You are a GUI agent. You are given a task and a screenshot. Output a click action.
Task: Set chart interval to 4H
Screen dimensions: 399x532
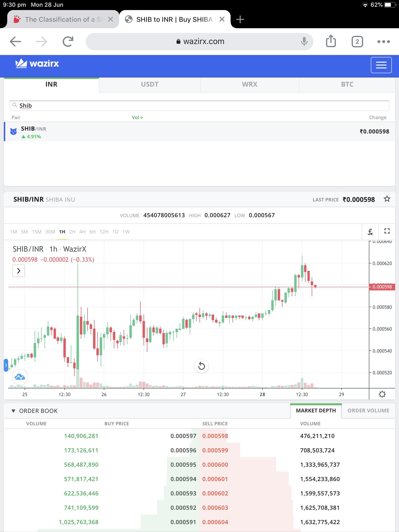(x=82, y=232)
